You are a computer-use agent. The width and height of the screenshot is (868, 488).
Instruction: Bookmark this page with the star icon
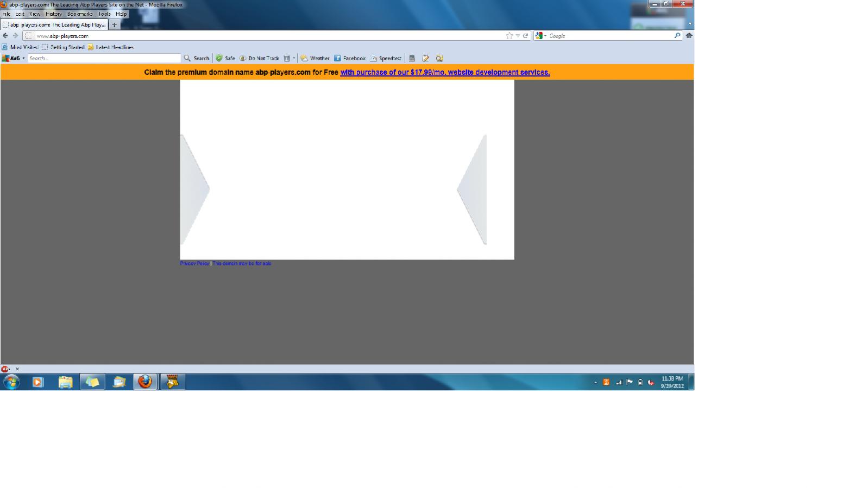(509, 36)
